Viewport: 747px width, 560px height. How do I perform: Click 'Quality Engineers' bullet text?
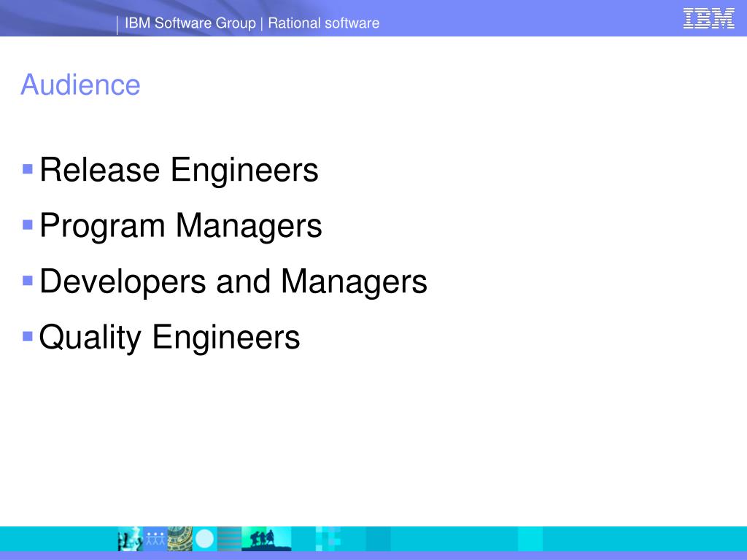169,337
